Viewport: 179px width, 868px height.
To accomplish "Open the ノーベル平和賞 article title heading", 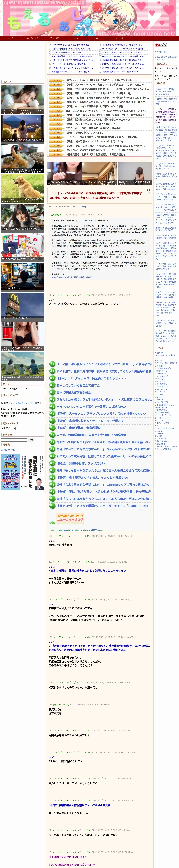I will (96, 195).
